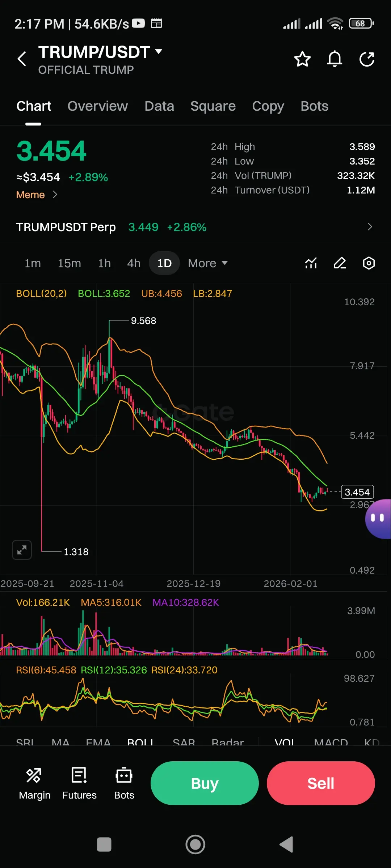The image size is (391, 868).
Task: Select the 1D timeframe
Action: coord(164,263)
